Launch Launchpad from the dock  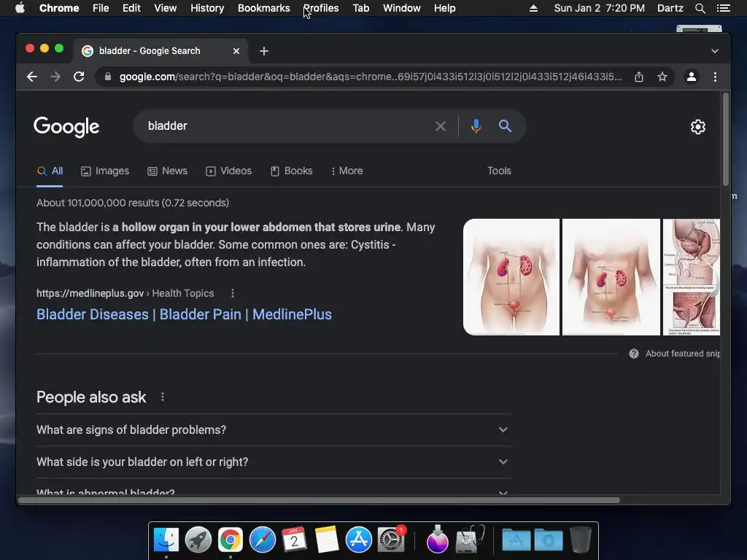point(198,540)
